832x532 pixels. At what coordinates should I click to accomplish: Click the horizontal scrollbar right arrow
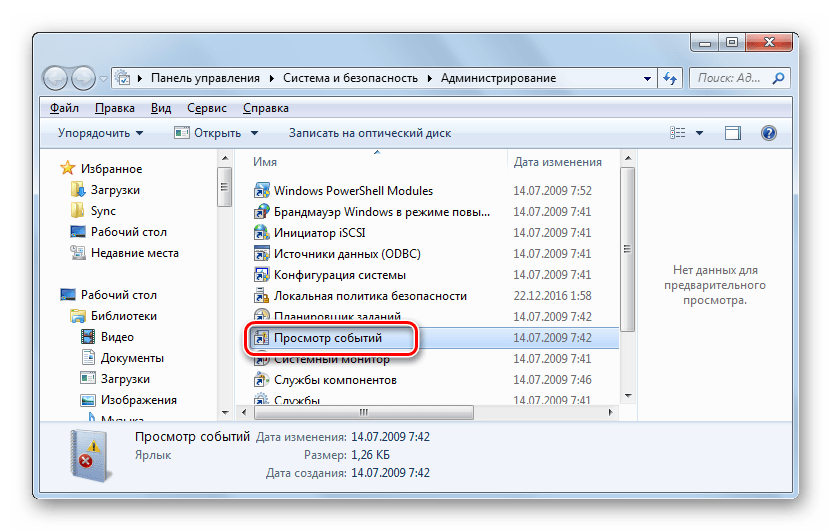[x=610, y=412]
